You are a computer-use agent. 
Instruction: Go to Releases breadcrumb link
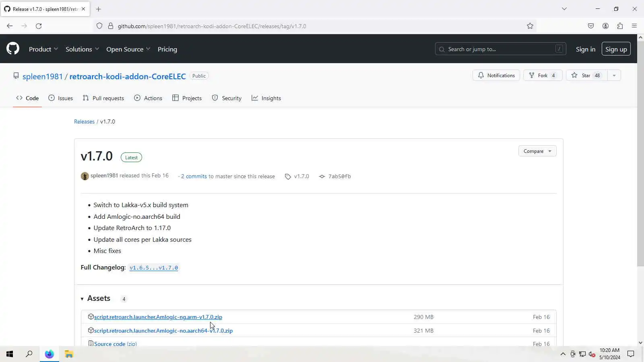click(x=84, y=121)
